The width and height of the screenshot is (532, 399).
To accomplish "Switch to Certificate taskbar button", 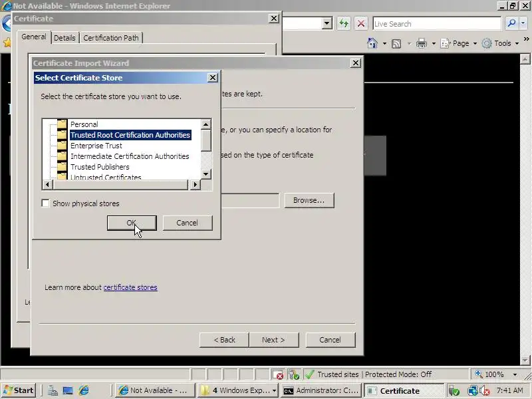I will (404, 390).
